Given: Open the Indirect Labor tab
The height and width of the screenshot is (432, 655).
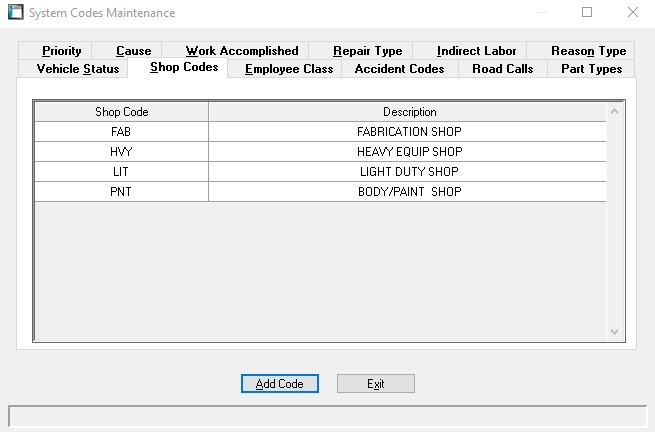Looking at the screenshot, I should click(x=476, y=51).
